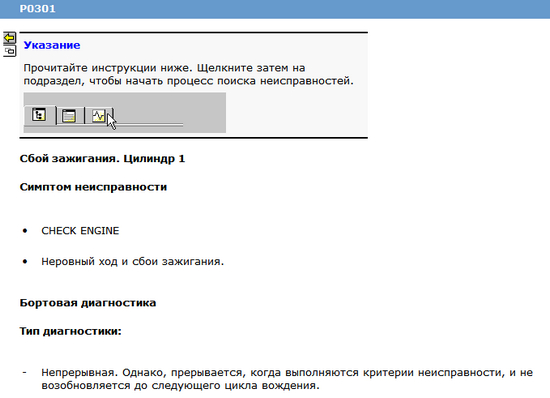Screen dimensions: 550x398
Task: Click the Тип диагностики: heading
Action: (x=71, y=331)
